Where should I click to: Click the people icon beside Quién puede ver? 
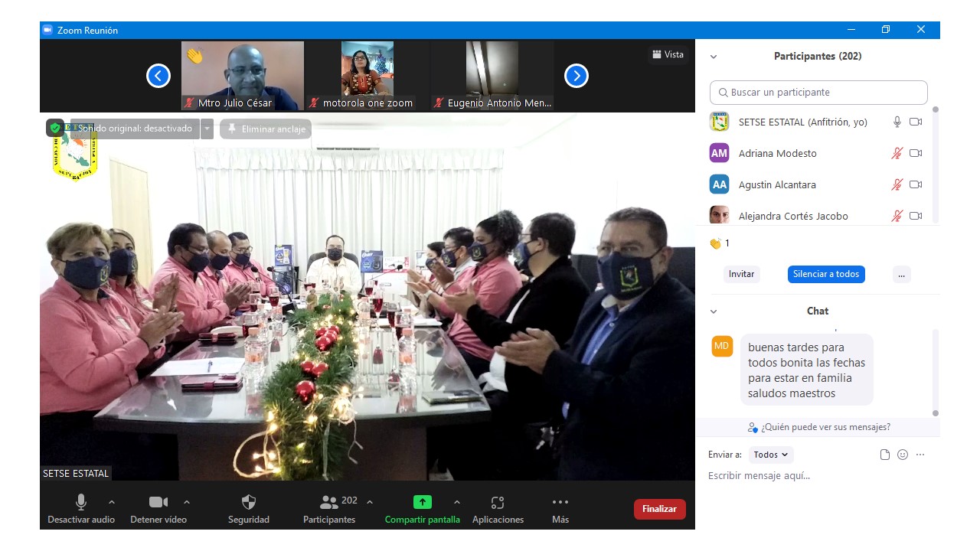(x=753, y=427)
